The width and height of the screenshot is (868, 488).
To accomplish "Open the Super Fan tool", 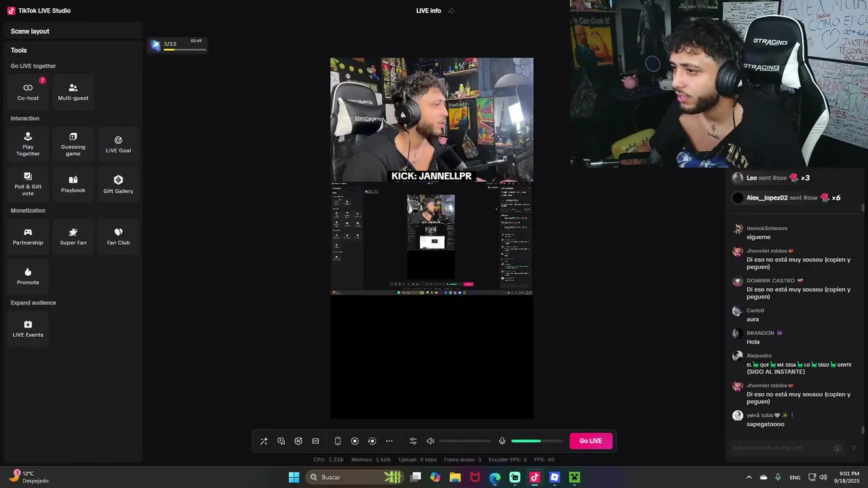I will click(x=73, y=237).
